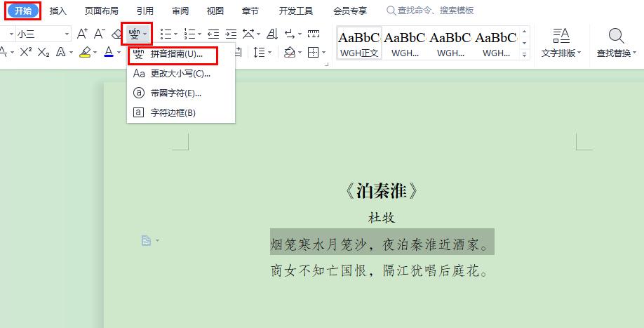Click the clear formatting eraser icon

click(117, 34)
